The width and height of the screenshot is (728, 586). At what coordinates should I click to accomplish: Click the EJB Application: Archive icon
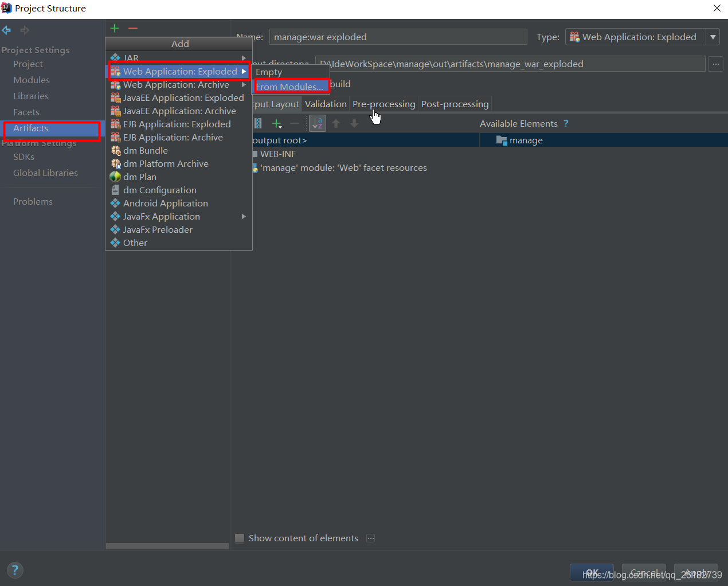[x=115, y=137]
